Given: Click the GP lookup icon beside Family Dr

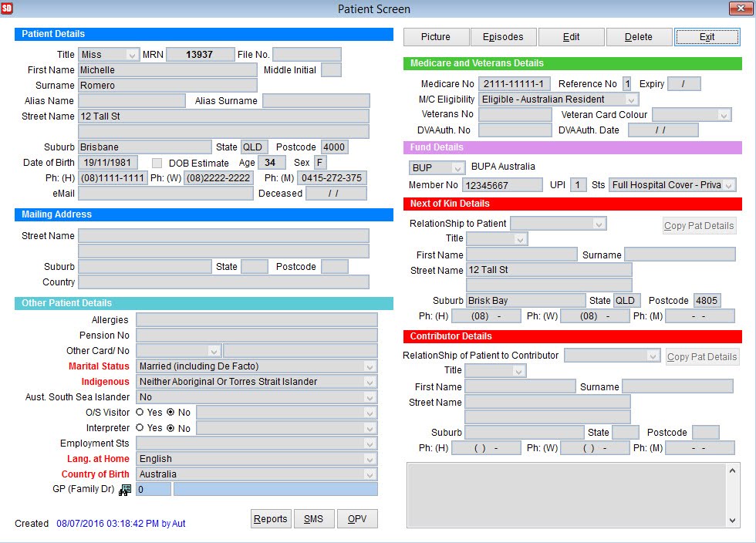Looking at the screenshot, I should (125, 490).
